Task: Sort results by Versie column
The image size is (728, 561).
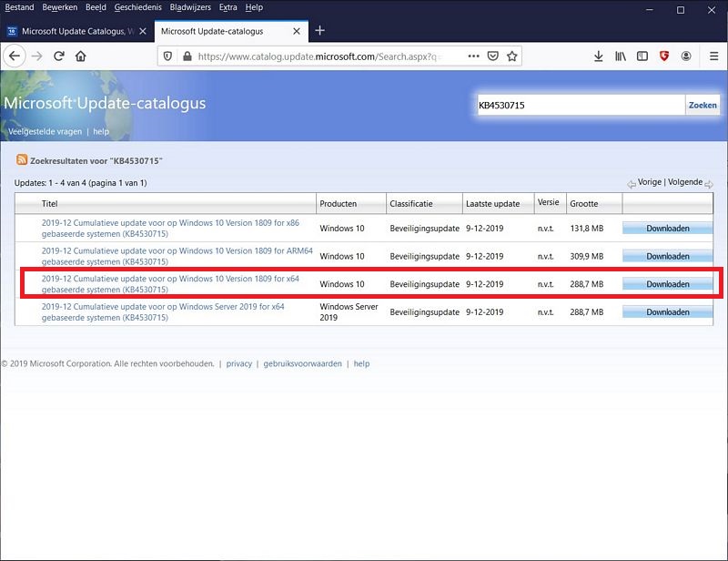Action: [x=548, y=202]
